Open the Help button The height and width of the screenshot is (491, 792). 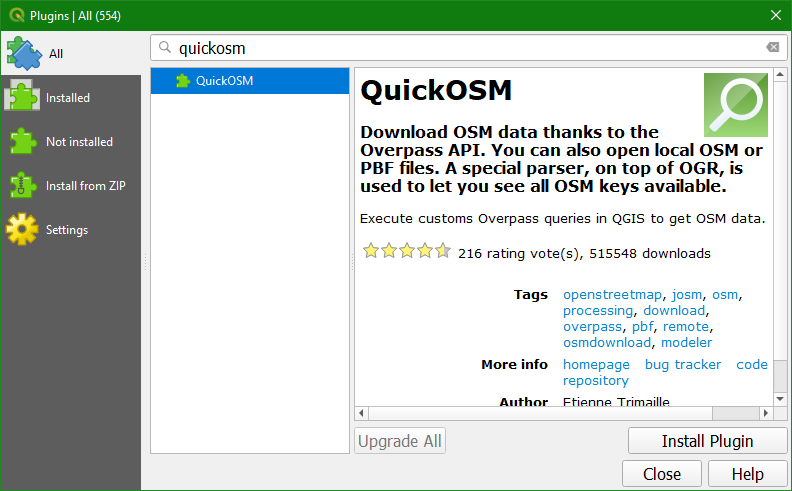click(x=748, y=474)
